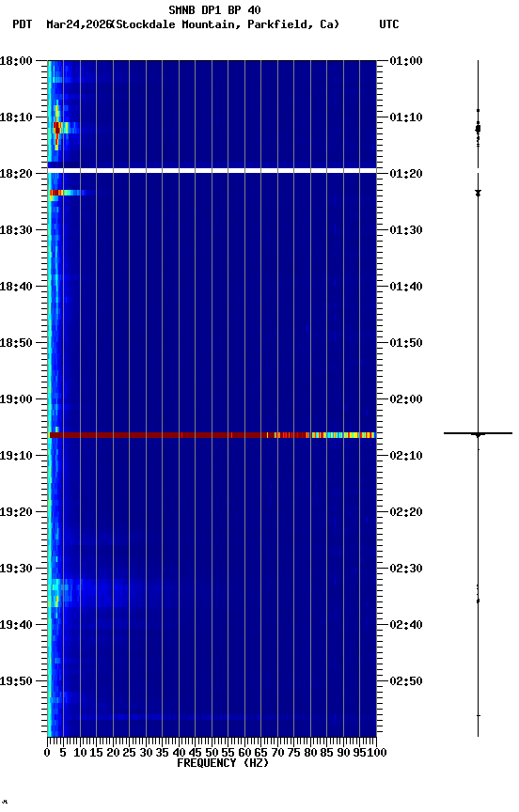Click the title text 'SMNB DP1 BP 40'
The height and width of the screenshot is (812, 519).
[x=214, y=9]
